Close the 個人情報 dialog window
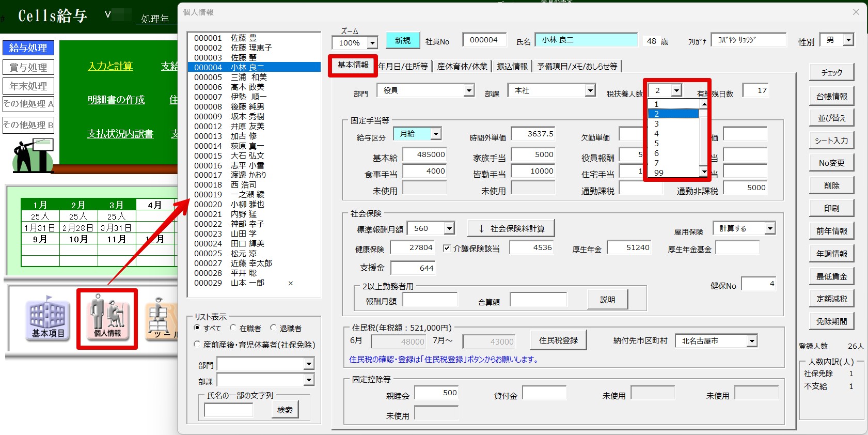This screenshot has height=435, width=868. [856, 12]
